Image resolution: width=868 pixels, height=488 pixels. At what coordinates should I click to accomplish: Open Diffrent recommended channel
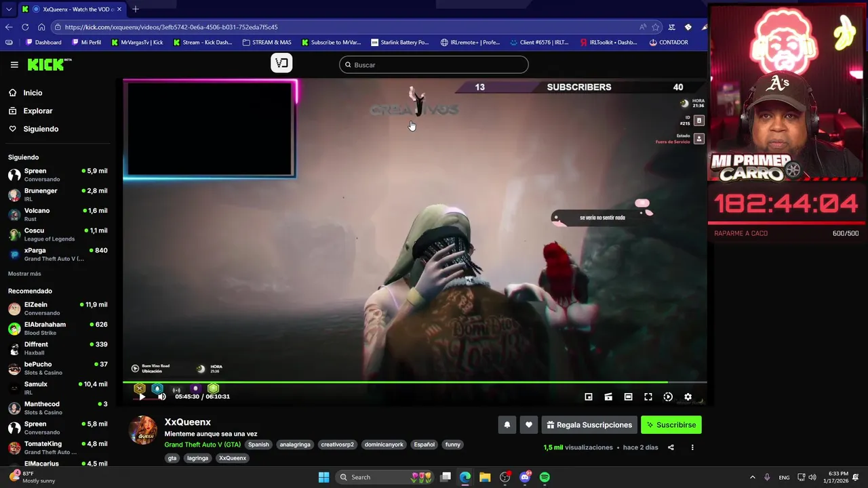point(58,348)
